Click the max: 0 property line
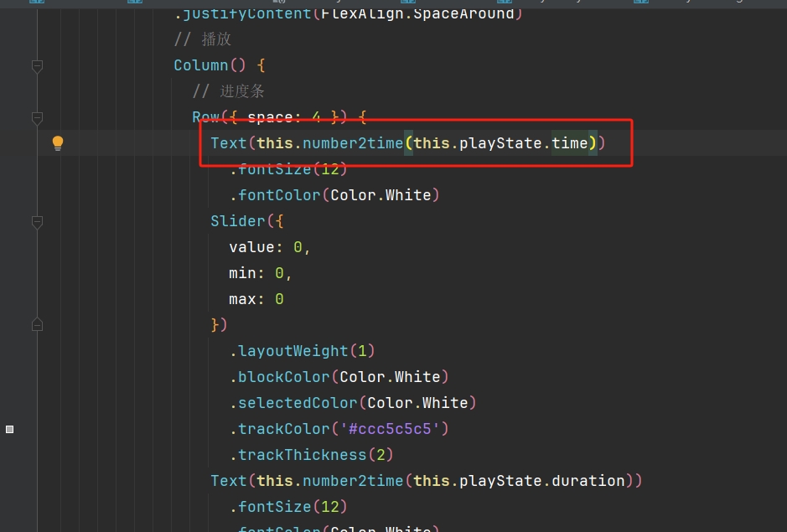 [256, 299]
